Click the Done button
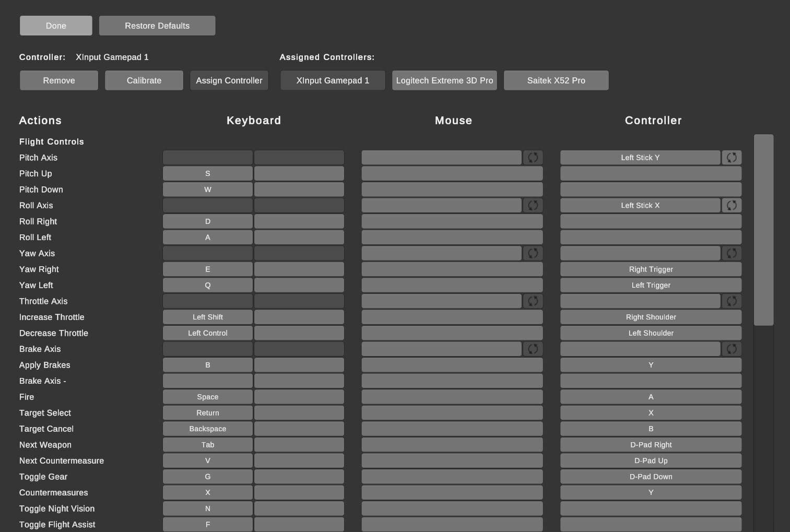Viewport: 790px width, 532px height. (x=56, y=26)
